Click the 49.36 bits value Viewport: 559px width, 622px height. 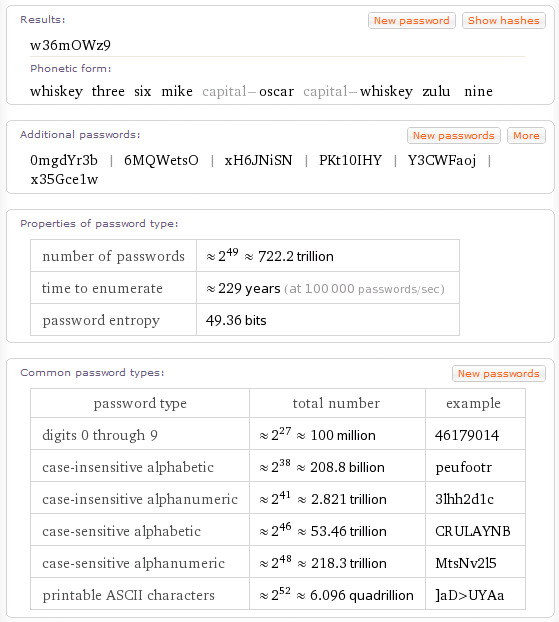tap(236, 320)
